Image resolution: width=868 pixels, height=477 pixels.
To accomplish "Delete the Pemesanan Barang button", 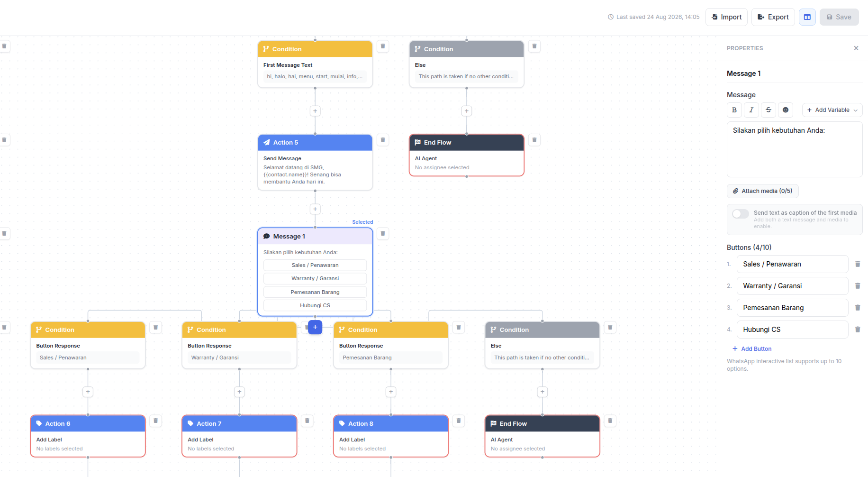I will 858,308.
